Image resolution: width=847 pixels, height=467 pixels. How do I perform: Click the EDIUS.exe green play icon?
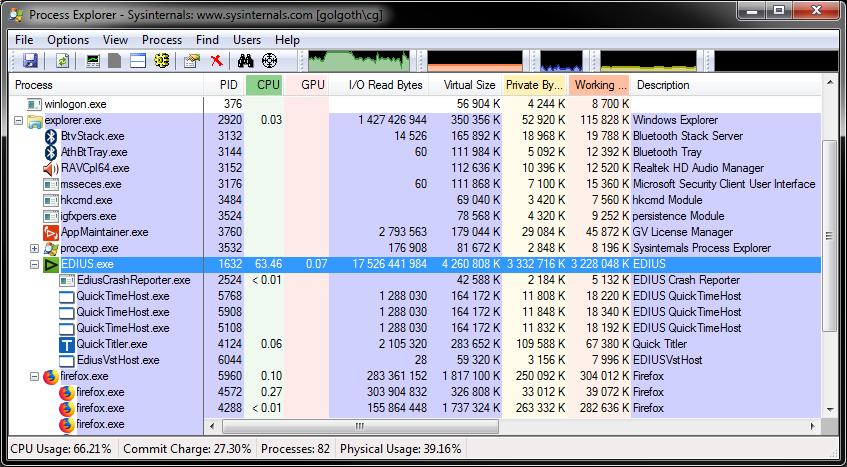[51, 265]
